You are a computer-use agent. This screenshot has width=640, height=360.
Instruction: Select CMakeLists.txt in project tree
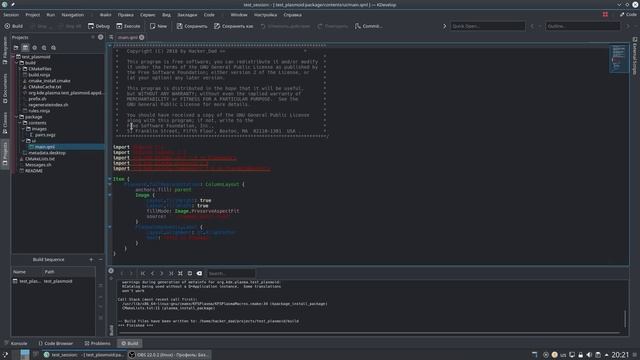point(40,159)
